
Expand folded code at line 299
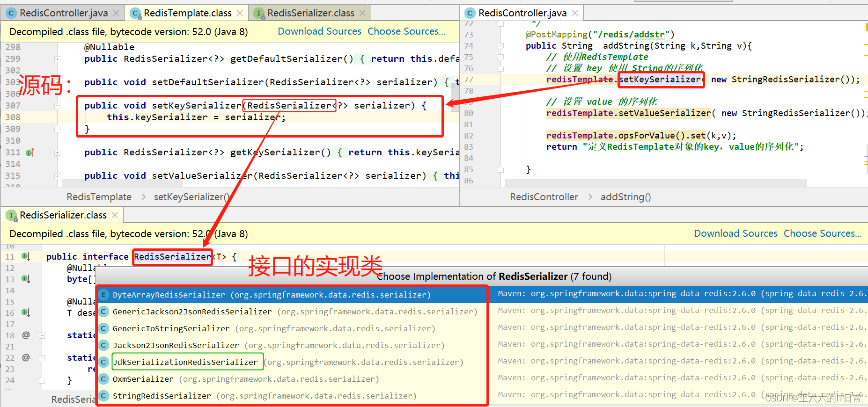(57, 59)
